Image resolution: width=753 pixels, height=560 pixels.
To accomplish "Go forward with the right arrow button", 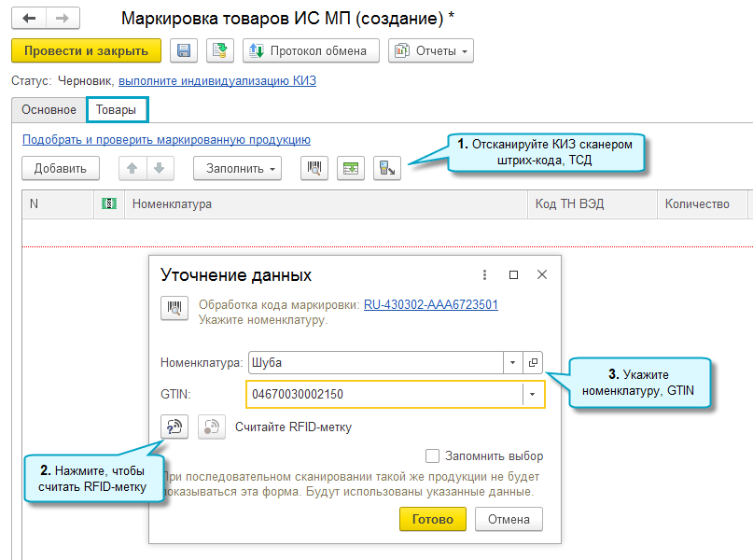I will pyautogui.click(x=63, y=19).
